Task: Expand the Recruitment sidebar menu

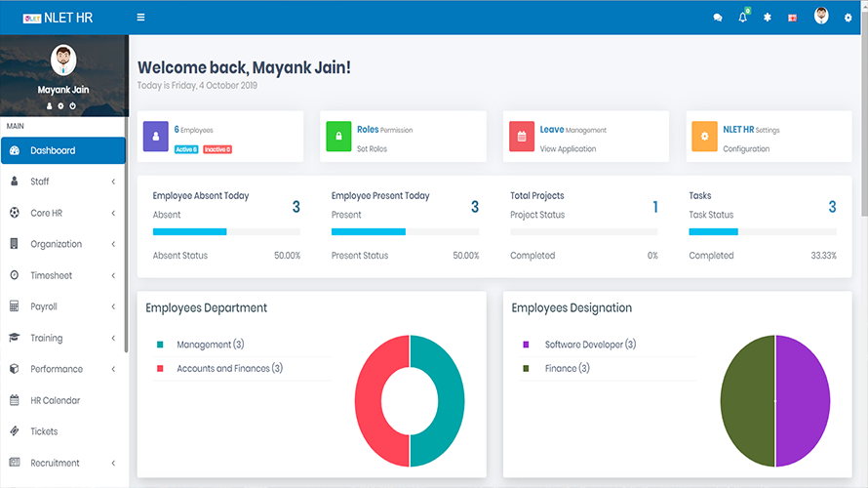Action: click(x=63, y=463)
